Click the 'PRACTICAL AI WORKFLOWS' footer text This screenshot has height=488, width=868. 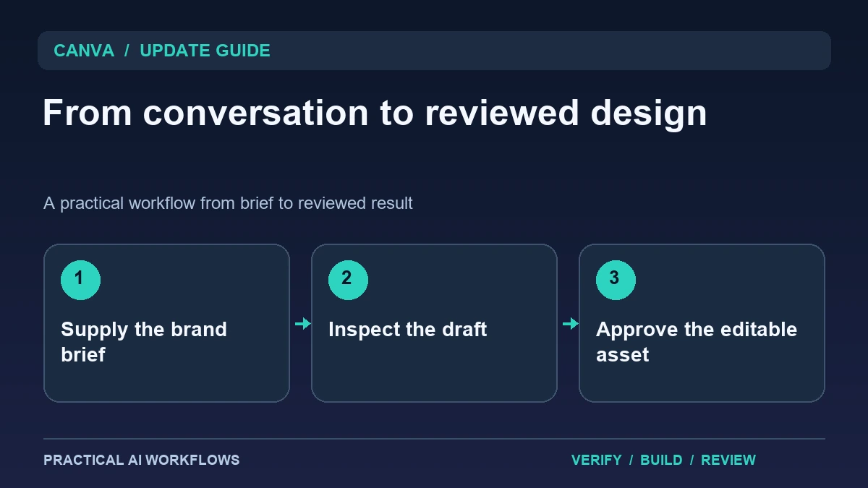click(x=141, y=460)
